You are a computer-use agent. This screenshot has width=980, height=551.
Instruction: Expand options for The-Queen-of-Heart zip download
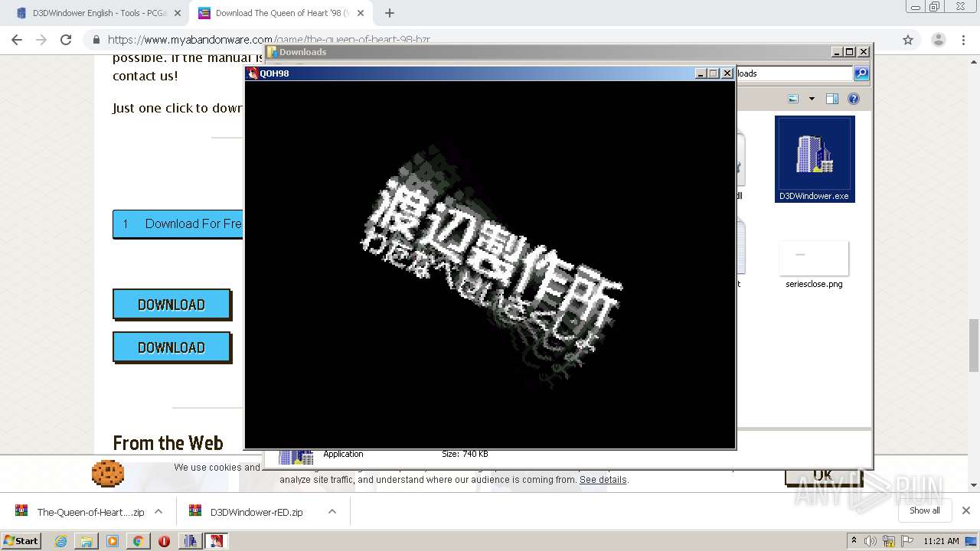click(x=158, y=512)
